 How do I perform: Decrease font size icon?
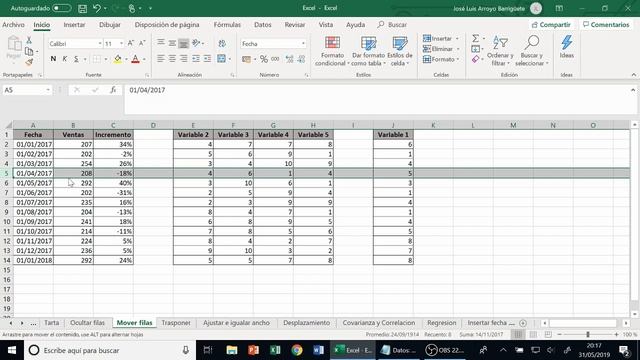(x=142, y=43)
